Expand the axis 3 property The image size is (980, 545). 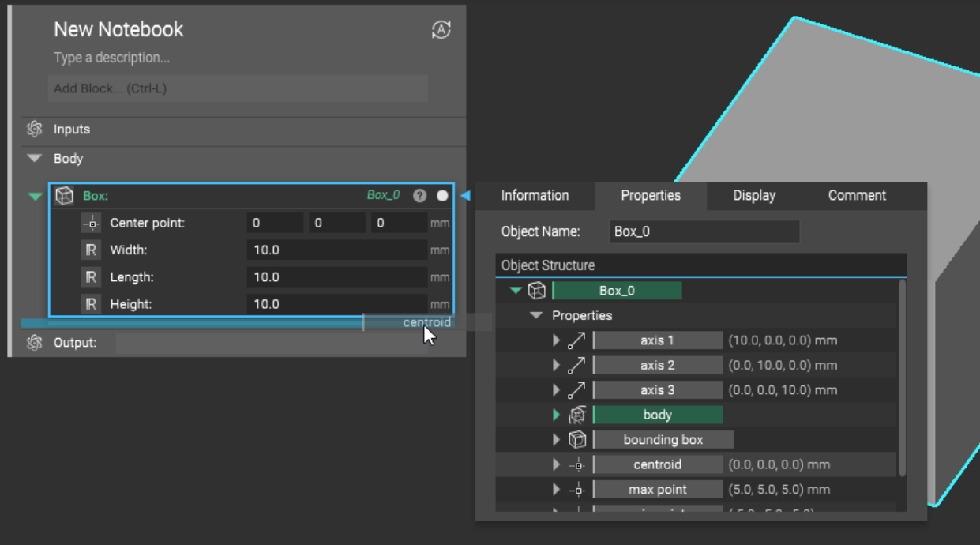[557, 390]
